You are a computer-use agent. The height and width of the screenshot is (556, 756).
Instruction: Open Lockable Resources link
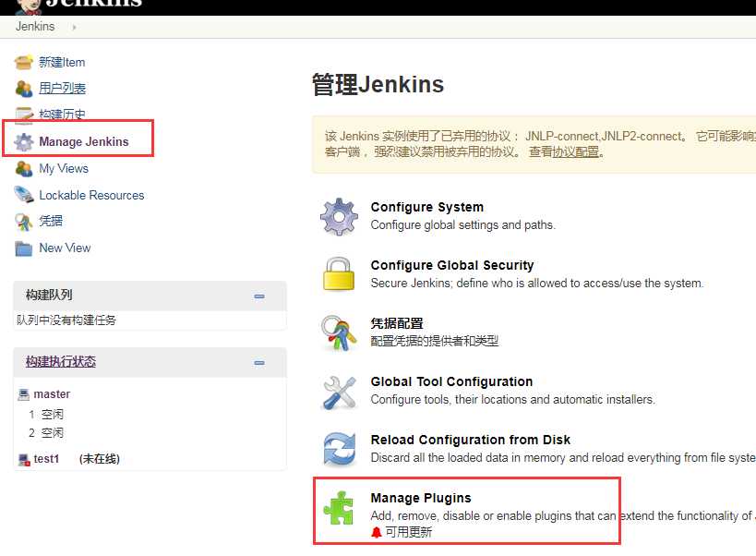pos(91,195)
